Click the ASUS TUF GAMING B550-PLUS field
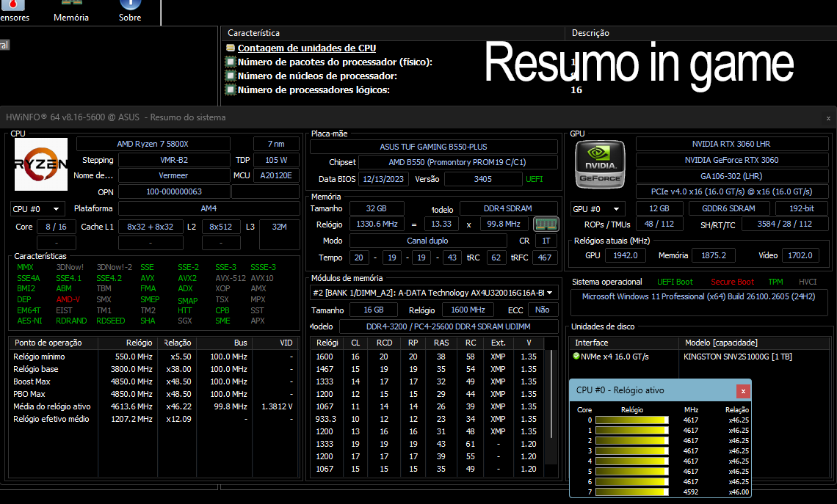The width and height of the screenshot is (837, 504). (x=433, y=147)
